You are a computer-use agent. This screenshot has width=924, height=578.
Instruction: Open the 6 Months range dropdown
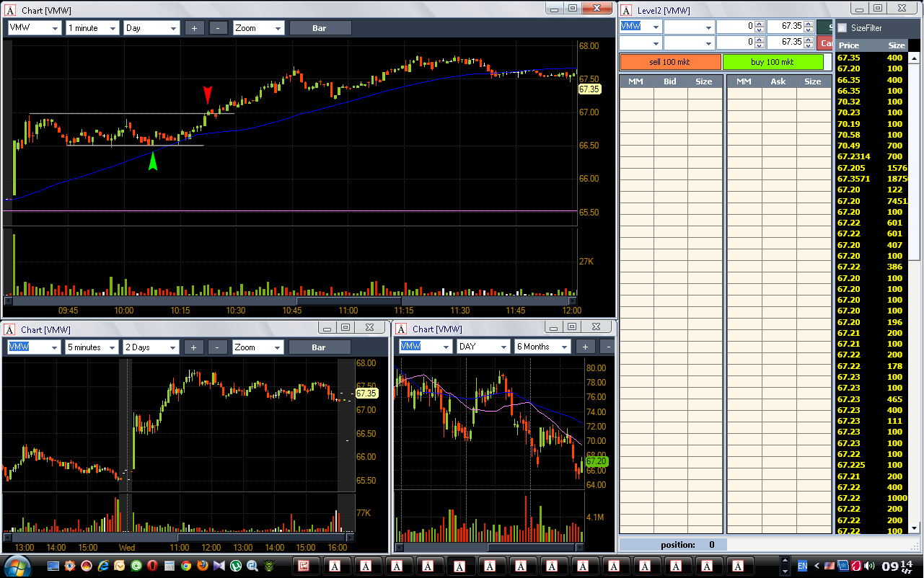click(x=564, y=347)
